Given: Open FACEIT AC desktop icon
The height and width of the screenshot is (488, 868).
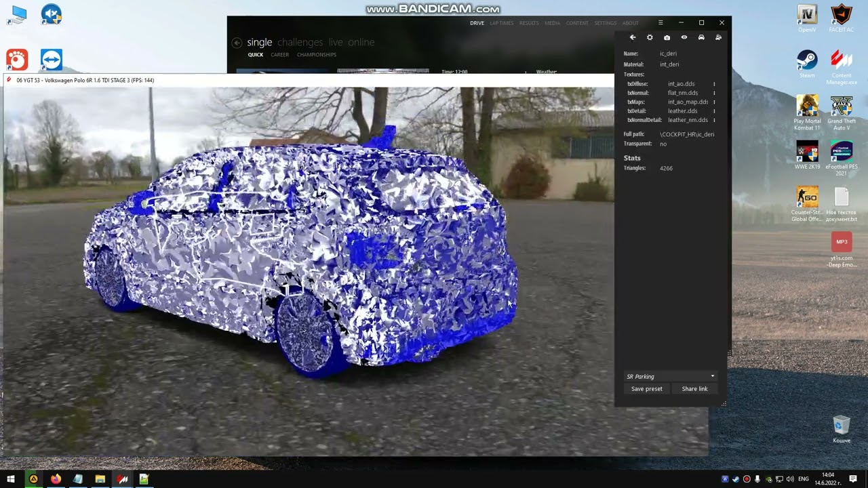Looking at the screenshot, I should [x=842, y=18].
